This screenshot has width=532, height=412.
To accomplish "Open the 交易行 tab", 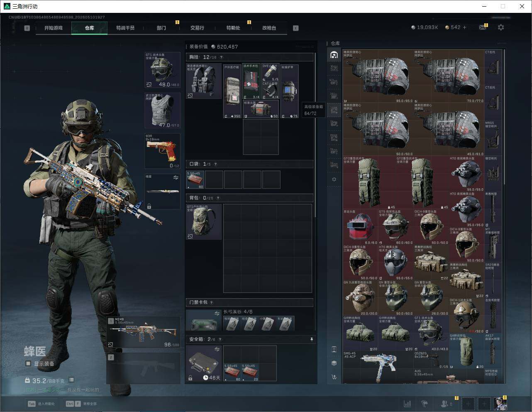I will pyautogui.click(x=197, y=28).
